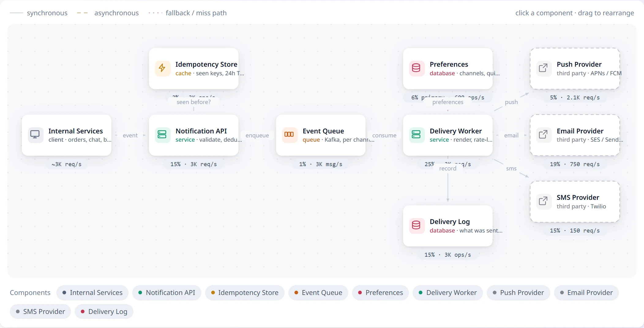Click the Preferences database icon

coord(416,68)
